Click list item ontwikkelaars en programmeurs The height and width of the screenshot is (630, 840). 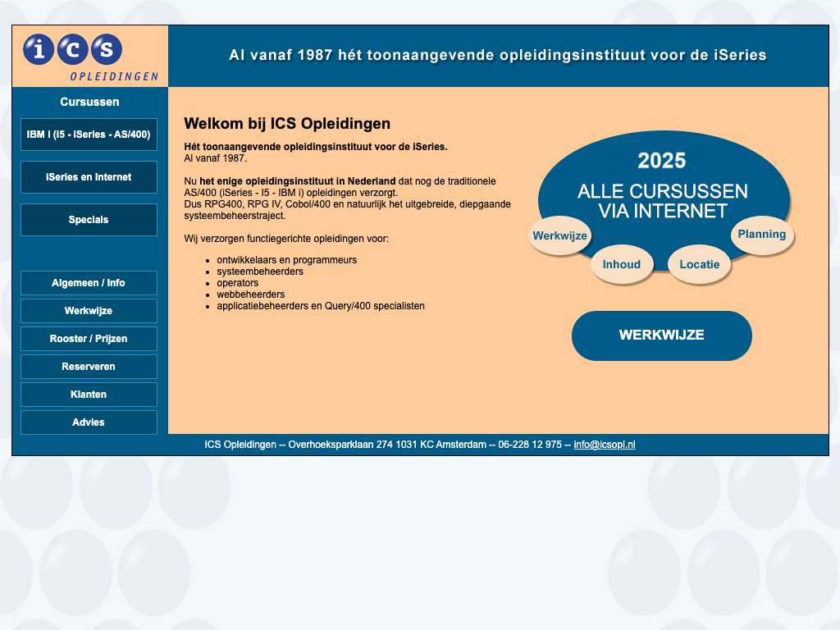(286, 260)
